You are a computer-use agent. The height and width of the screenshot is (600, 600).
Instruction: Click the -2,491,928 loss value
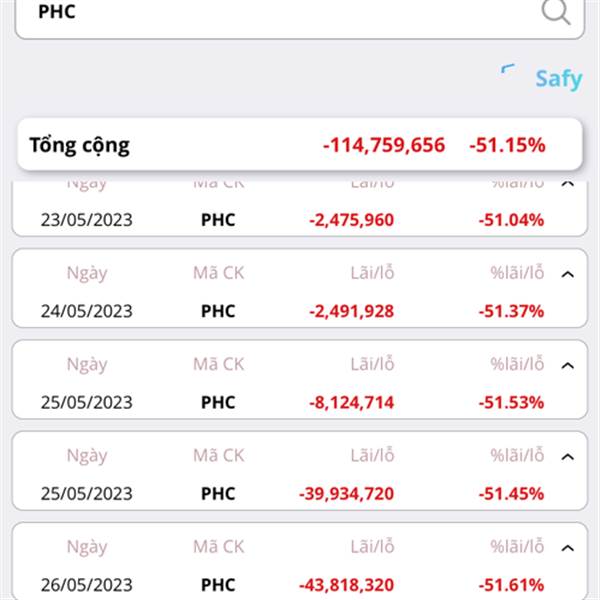coord(351,311)
